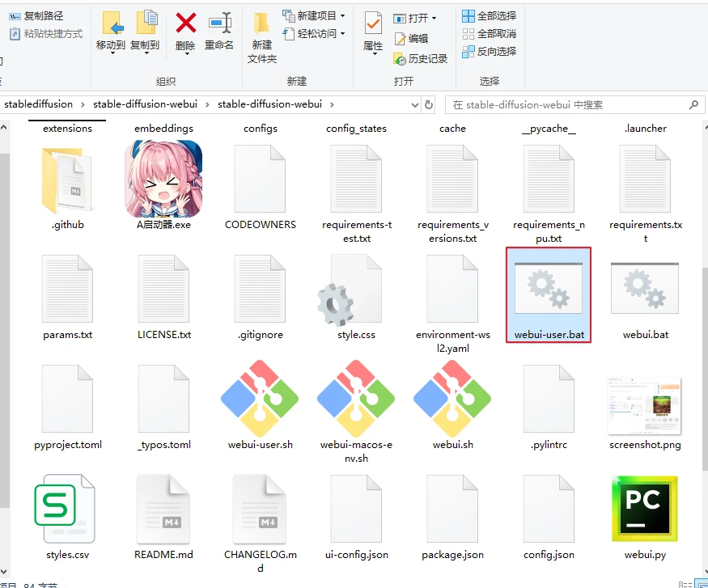Click Select all in the ribbon
The width and height of the screenshot is (708, 588).
(x=489, y=16)
